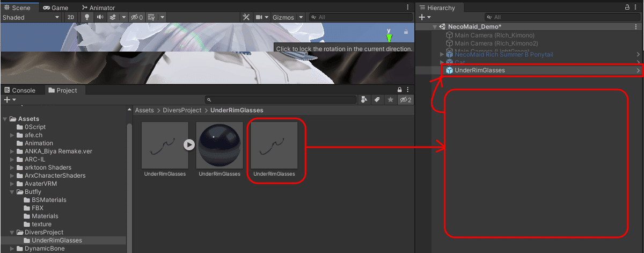Select the AvaterVRM folder
The image size is (644, 253).
pos(41,183)
